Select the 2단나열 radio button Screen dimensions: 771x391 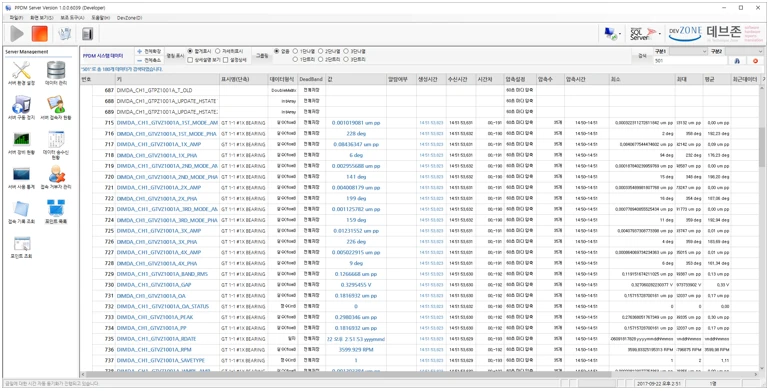click(321, 51)
